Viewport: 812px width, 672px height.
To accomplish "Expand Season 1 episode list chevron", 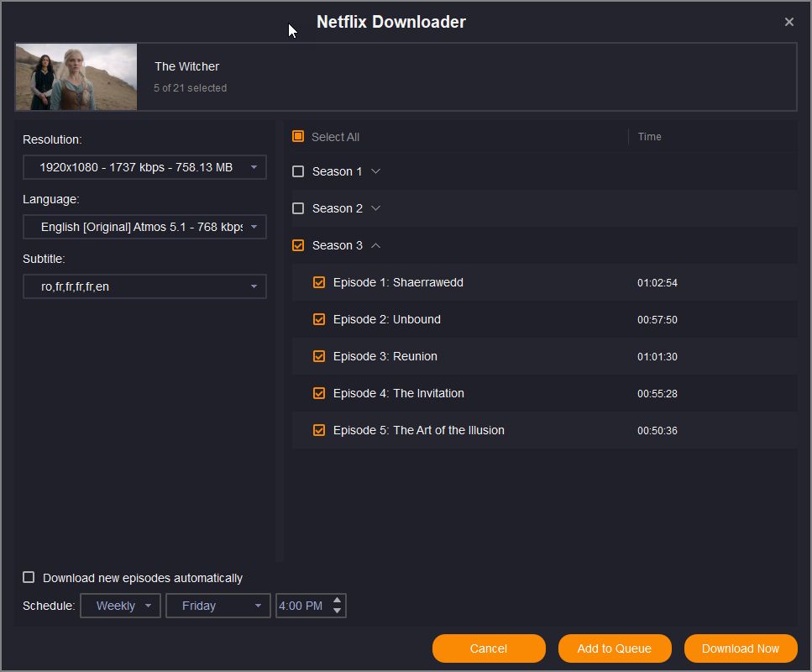I will [375, 171].
